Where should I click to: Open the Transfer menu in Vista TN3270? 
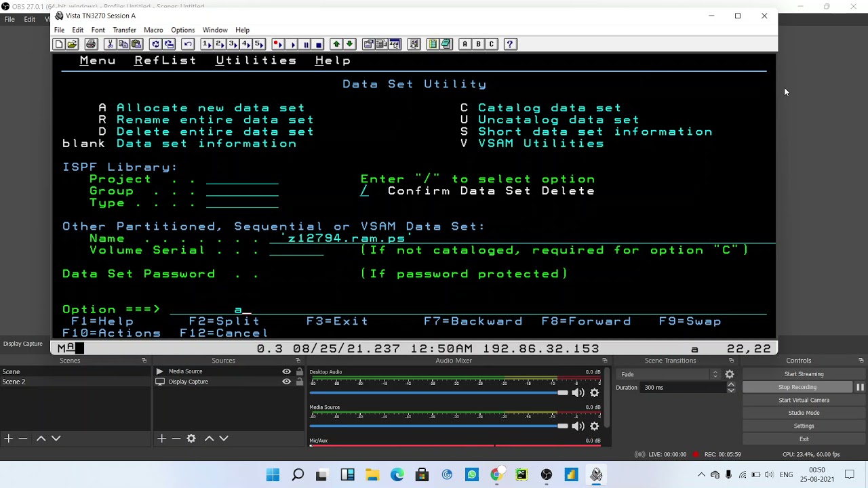coord(125,30)
